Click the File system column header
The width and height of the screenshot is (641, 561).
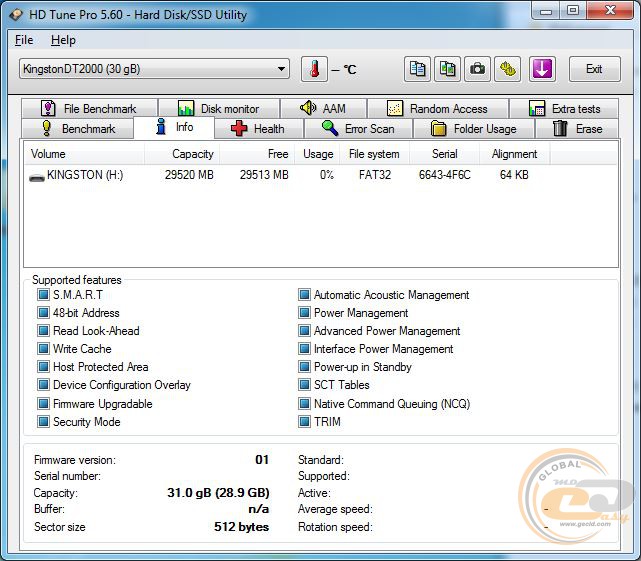[x=374, y=154]
